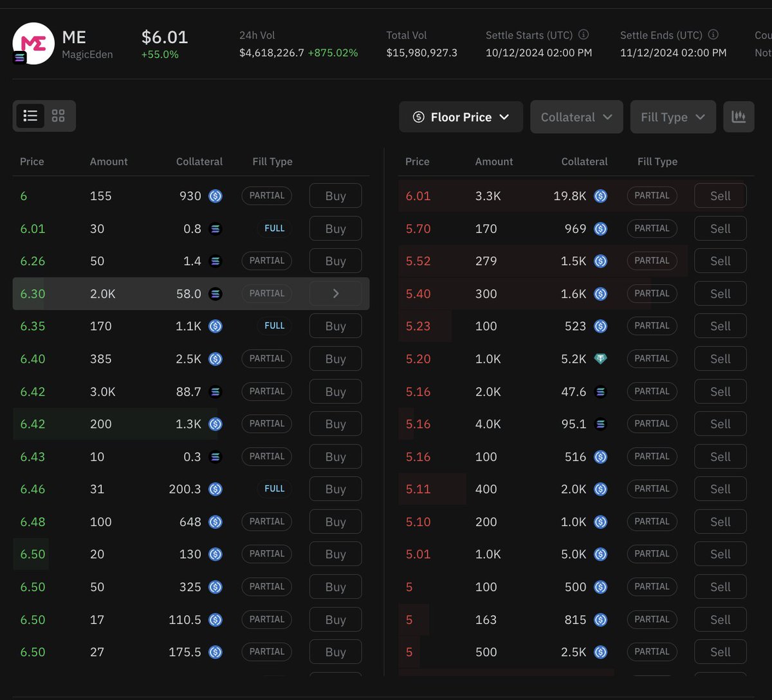Open the depth chart icon
Screen dimensions: 772x700
click(739, 116)
